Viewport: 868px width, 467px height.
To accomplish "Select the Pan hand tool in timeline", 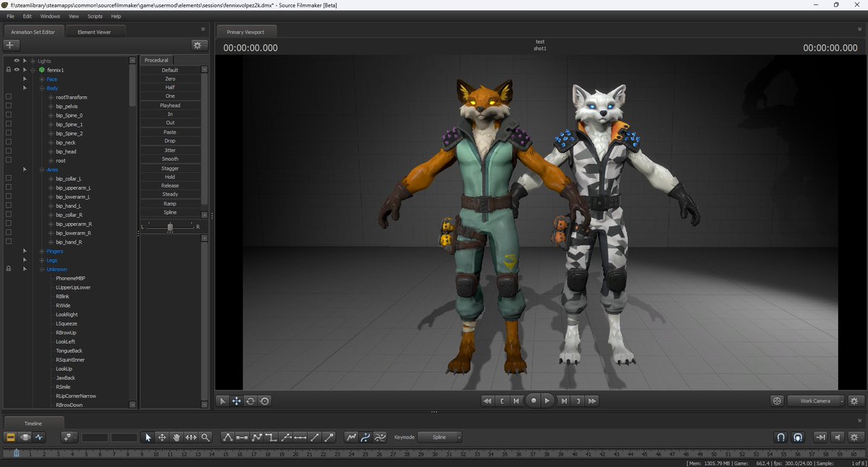I will [177, 437].
